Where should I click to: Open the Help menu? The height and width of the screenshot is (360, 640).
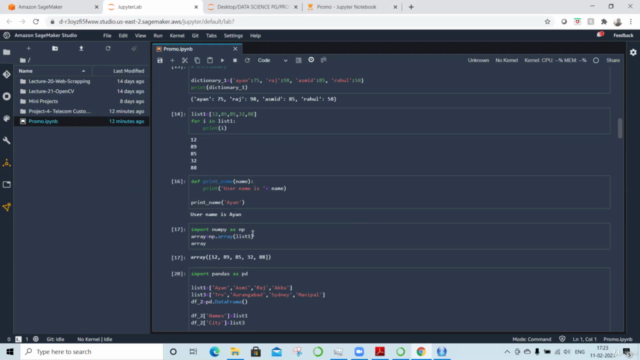[255, 36]
